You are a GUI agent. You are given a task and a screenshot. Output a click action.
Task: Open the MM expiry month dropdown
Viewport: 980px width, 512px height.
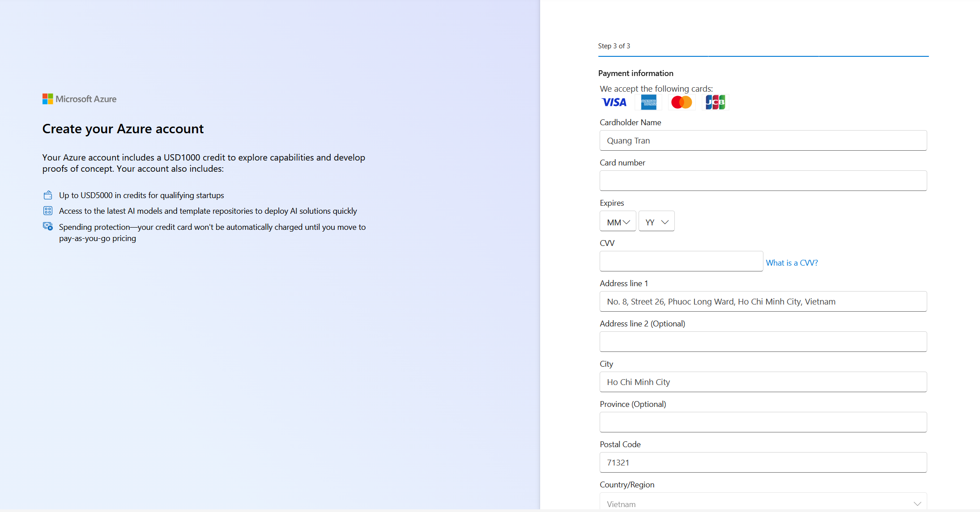(x=618, y=221)
